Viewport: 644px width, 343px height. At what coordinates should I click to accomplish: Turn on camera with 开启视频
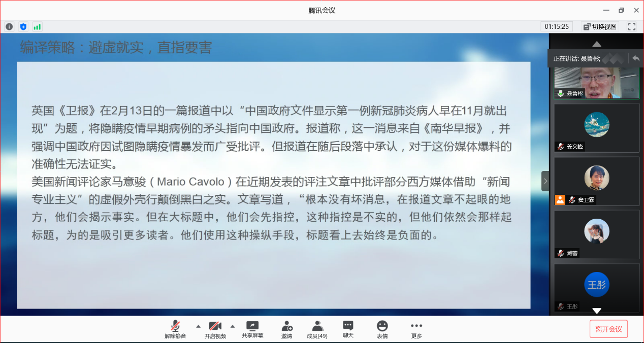[215, 329]
